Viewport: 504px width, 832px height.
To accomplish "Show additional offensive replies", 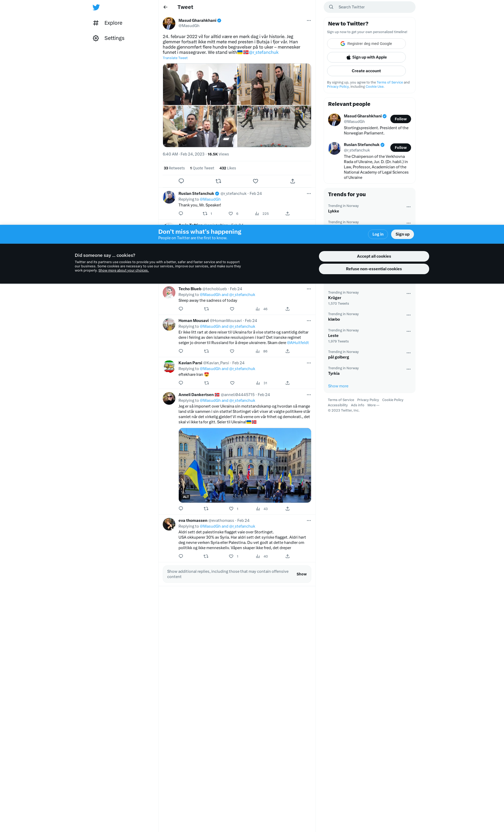I will tap(301, 574).
